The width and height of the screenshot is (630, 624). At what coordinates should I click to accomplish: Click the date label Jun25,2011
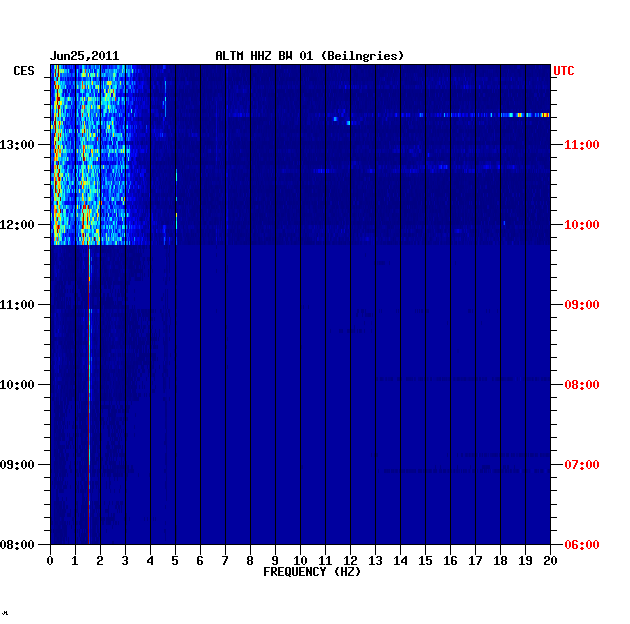point(84,56)
